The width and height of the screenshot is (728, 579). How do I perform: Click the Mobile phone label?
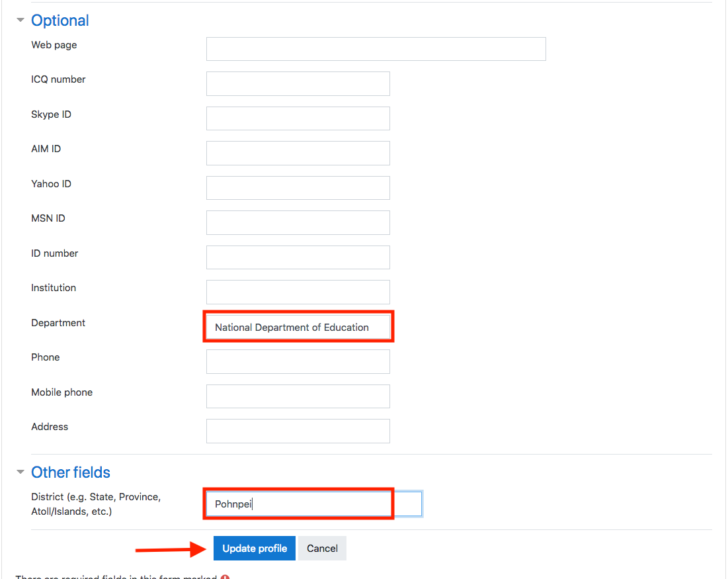coord(61,392)
